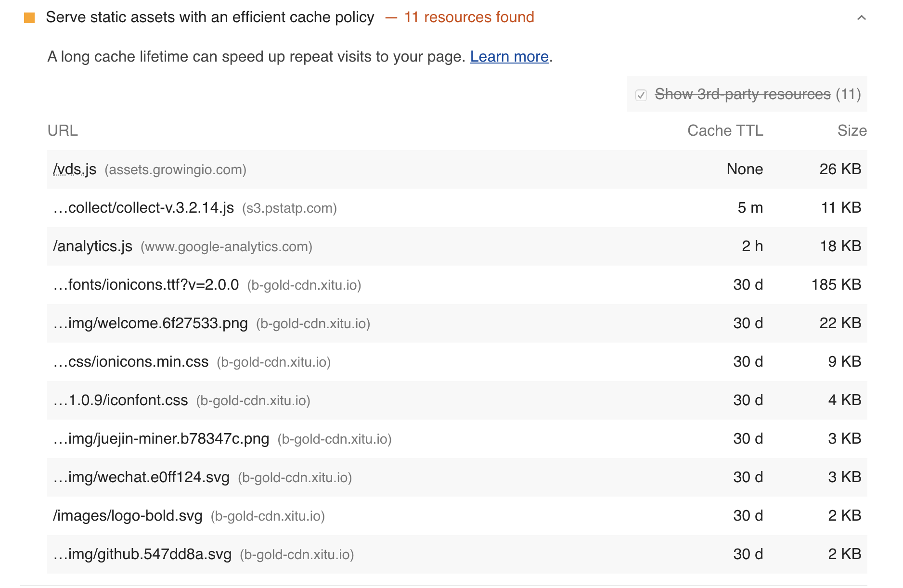Toggle Show 3rd-party resources checkbox

[x=641, y=95]
